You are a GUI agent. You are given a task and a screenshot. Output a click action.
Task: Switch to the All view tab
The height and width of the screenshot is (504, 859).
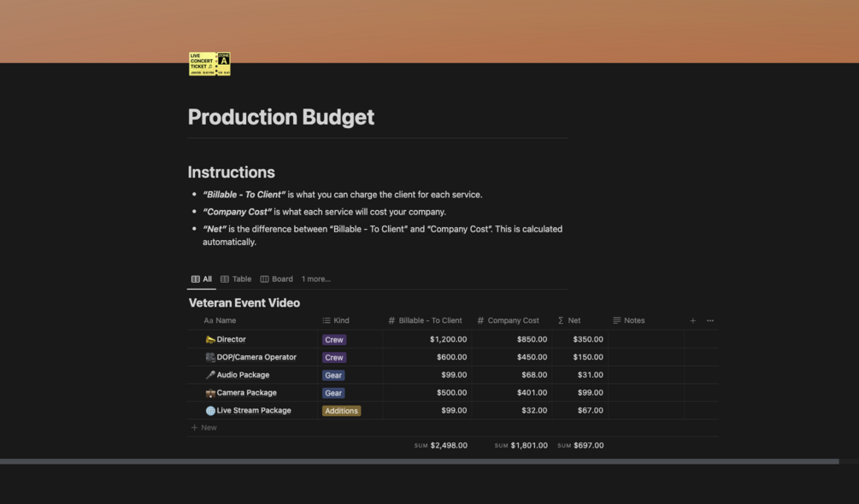[202, 279]
